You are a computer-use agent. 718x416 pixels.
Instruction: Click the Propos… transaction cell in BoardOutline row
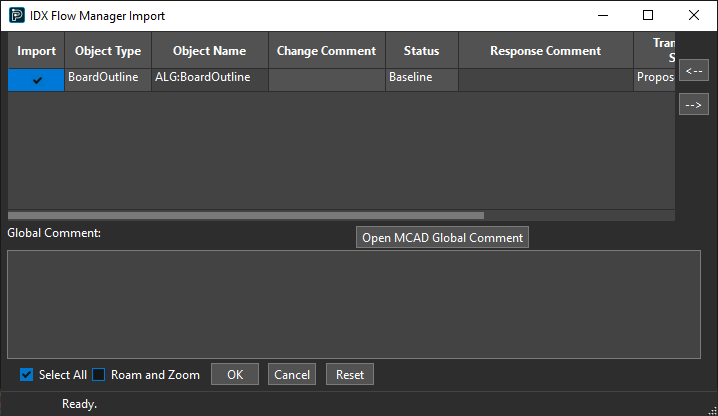[655, 80]
